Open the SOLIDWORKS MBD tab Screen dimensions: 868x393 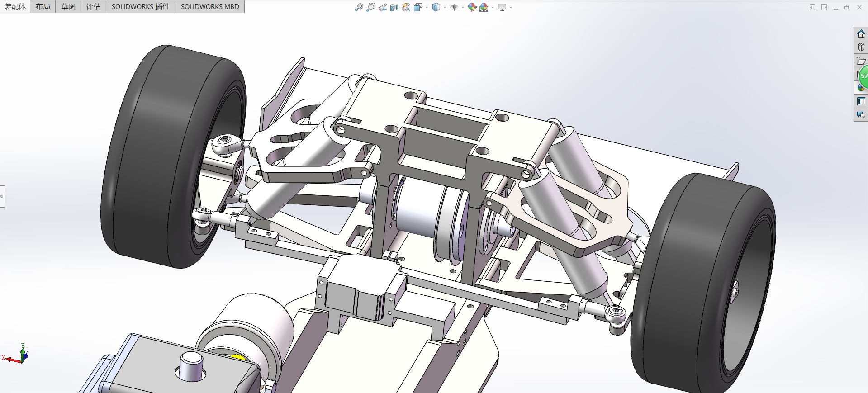pos(210,7)
